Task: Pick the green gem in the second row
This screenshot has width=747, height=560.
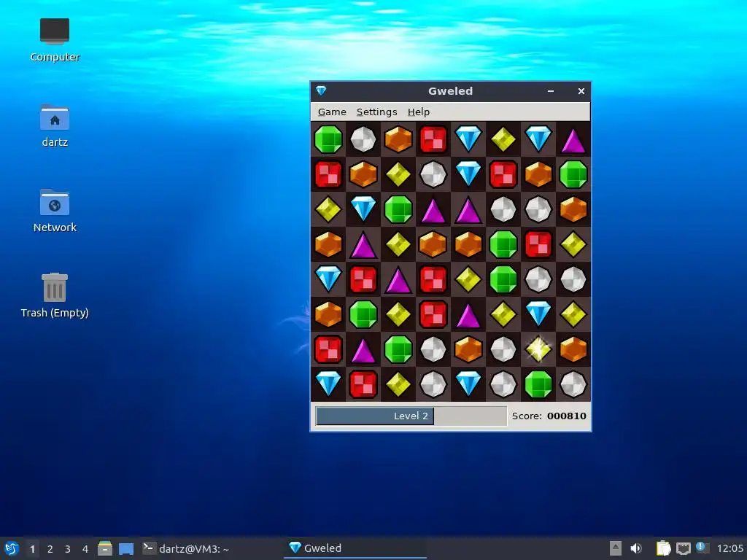Action: (x=573, y=174)
